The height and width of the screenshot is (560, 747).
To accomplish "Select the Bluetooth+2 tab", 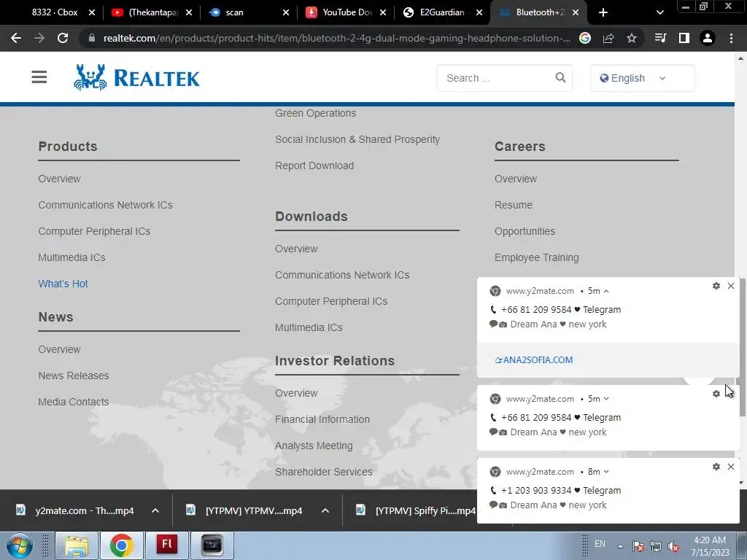I will tap(539, 12).
